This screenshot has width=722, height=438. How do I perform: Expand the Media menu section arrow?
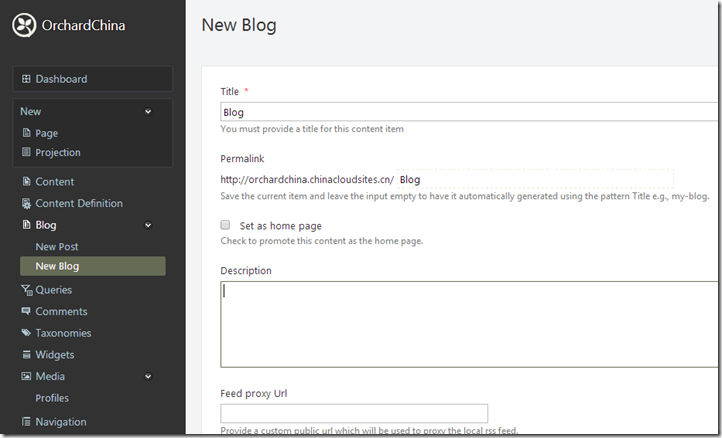[x=148, y=377]
